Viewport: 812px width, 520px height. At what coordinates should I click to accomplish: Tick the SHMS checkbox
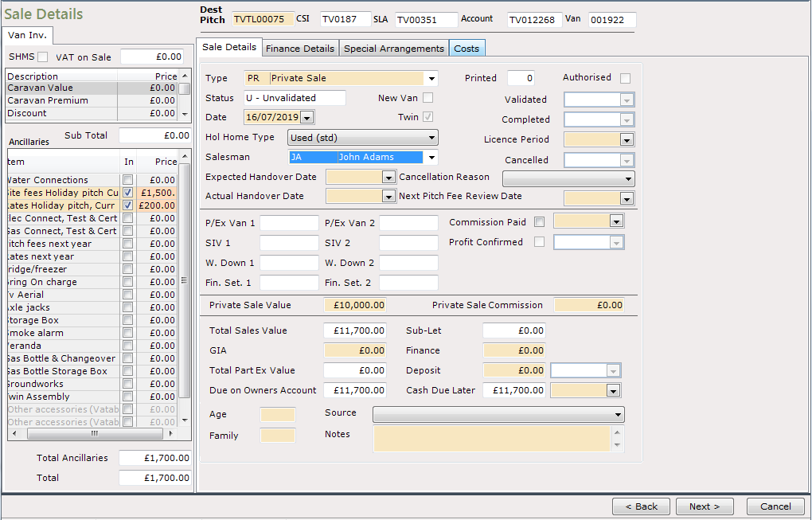click(x=43, y=57)
